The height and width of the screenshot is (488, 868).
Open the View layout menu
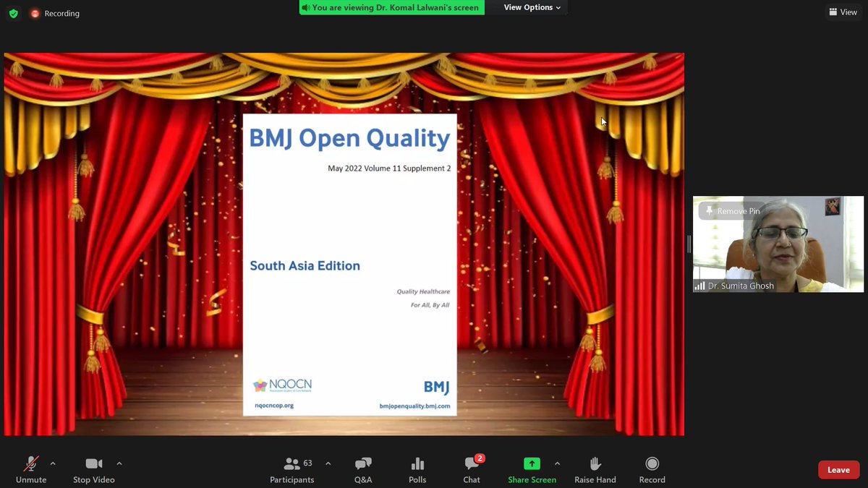(x=843, y=12)
